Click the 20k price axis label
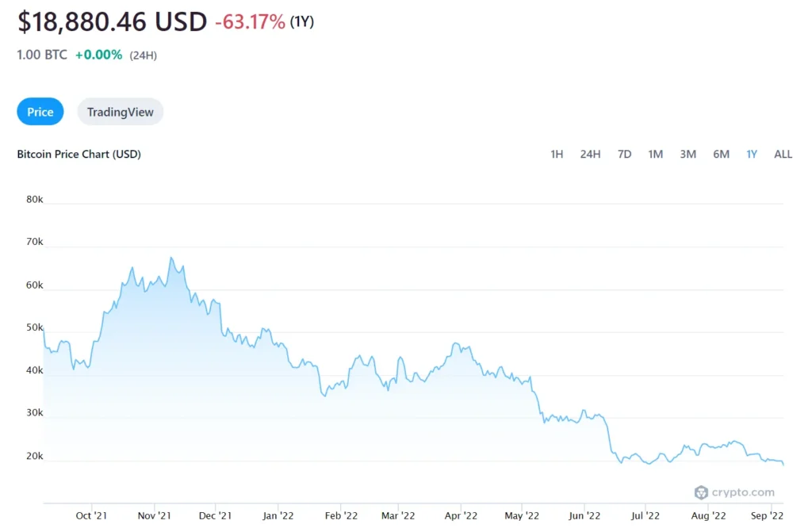This screenshot has width=812, height=532. tap(34, 456)
